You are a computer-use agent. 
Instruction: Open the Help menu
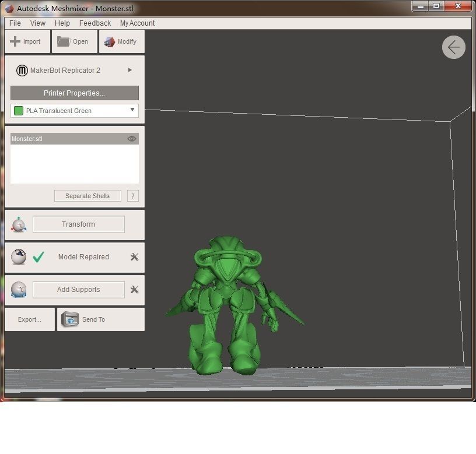click(62, 23)
